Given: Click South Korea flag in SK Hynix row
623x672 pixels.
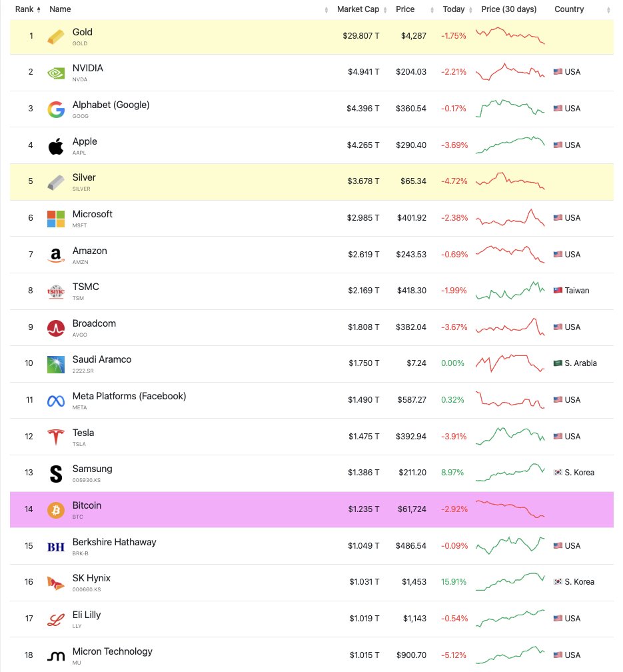Looking at the screenshot, I should pyautogui.click(x=558, y=581).
